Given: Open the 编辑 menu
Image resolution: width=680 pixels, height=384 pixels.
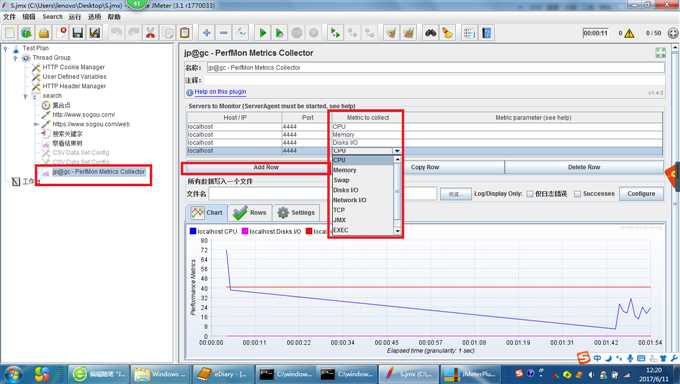Looking at the screenshot, I should pos(29,16).
